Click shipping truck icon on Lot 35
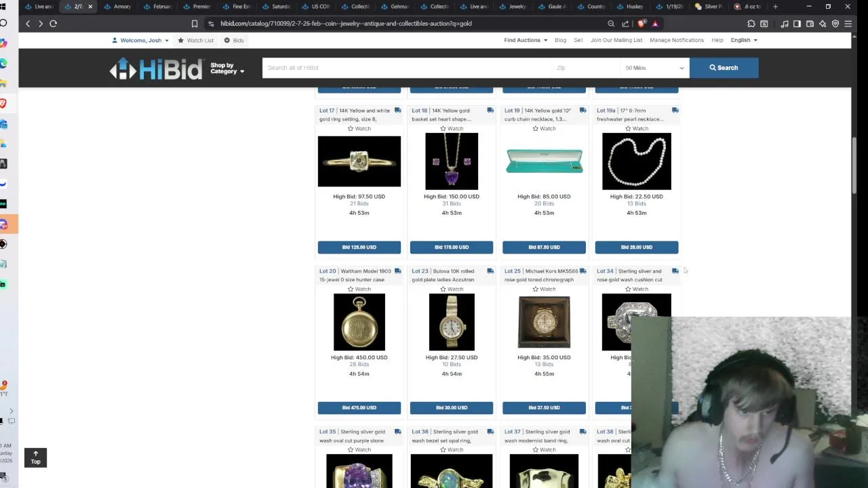Viewport: 868px width, 488px height. click(397, 431)
